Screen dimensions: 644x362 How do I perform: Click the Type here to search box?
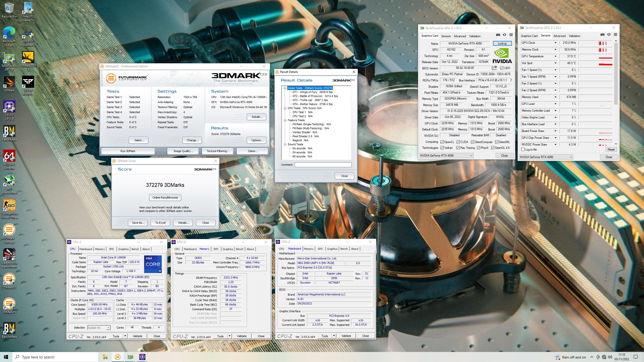55,357
